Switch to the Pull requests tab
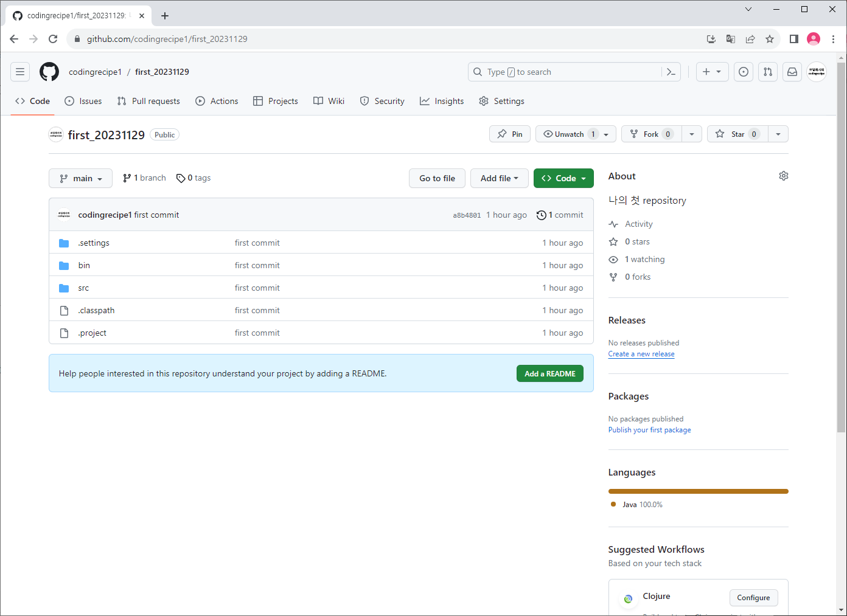Screen dimensions: 847x616 click(x=148, y=101)
